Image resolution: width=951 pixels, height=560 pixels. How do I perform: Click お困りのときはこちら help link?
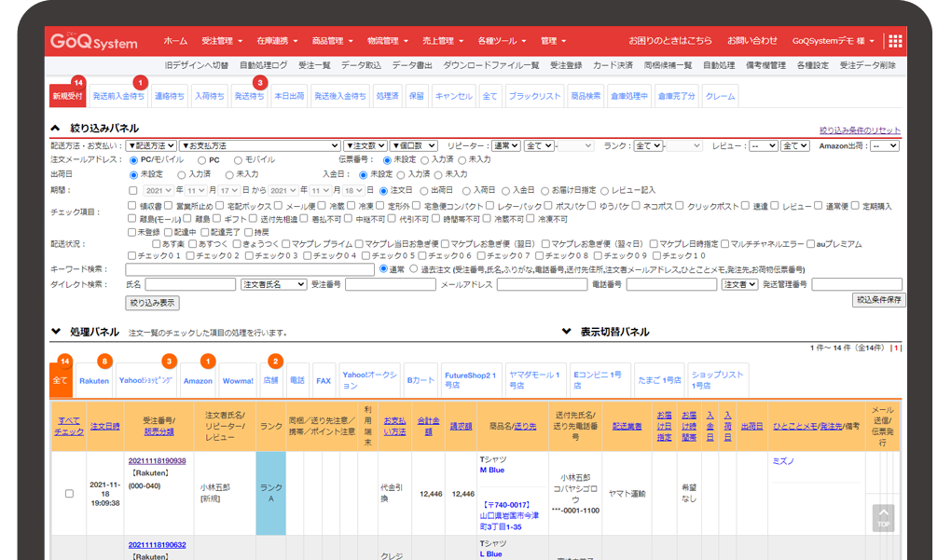670,41
